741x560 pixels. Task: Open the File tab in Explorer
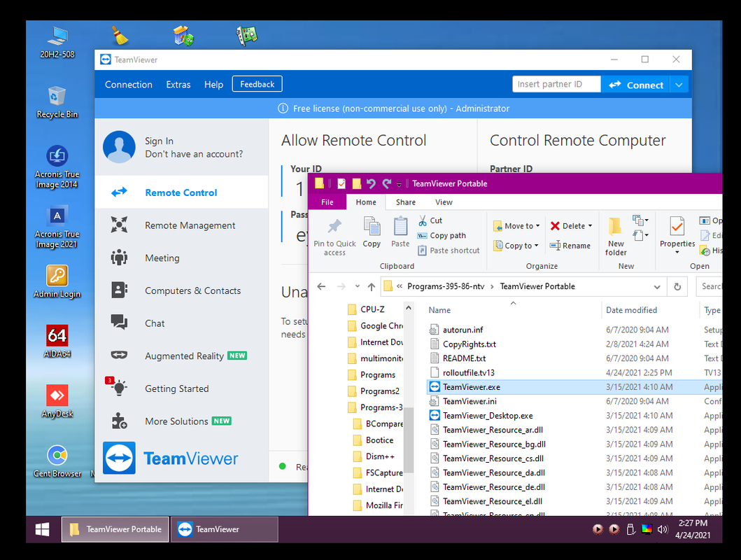(327, 202)
